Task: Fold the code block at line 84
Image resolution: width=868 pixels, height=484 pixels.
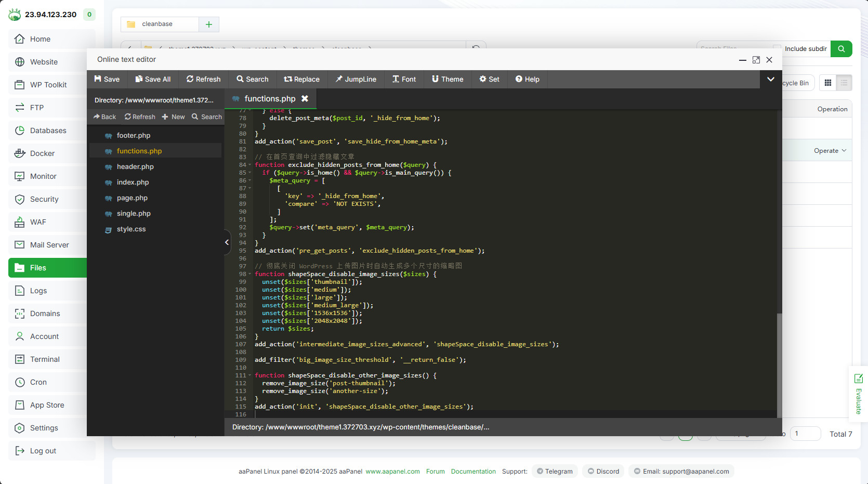Action: coord(250,165)
